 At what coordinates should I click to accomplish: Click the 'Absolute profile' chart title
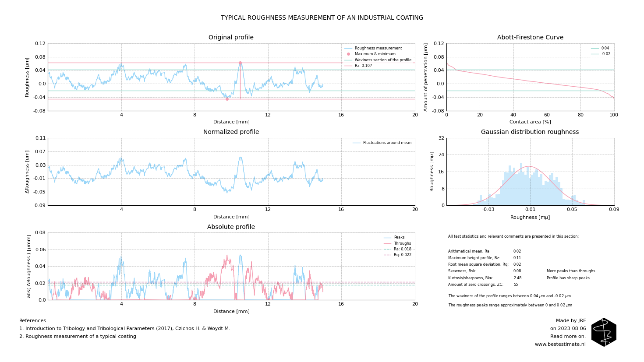(x=231, y=227)
